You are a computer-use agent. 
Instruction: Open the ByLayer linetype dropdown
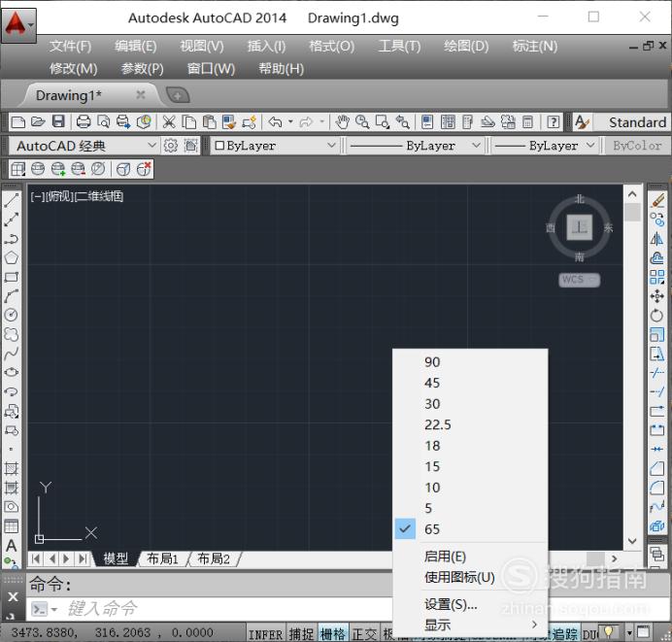click(x=476, y=146)
